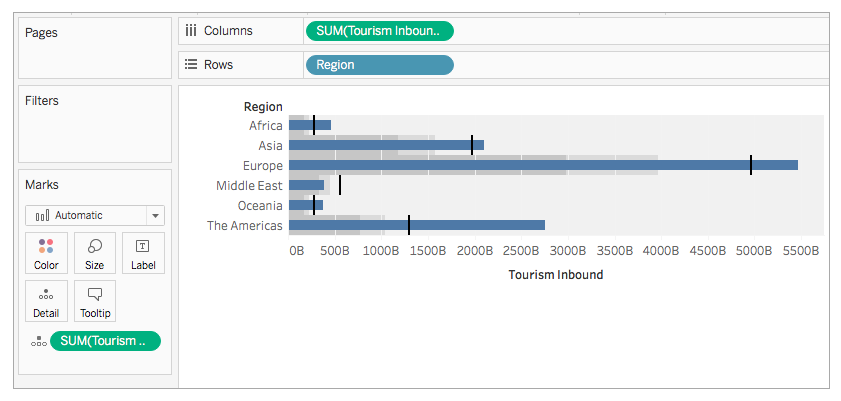The width and height of the screenshot is (841, 401).
Task: Click the 5000B axis tick label
Action: pos(754,251)
